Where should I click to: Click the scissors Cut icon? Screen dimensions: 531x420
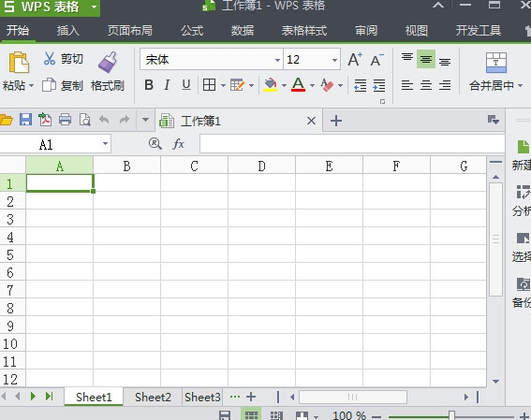pyautogui.click(x=50, y=59)
